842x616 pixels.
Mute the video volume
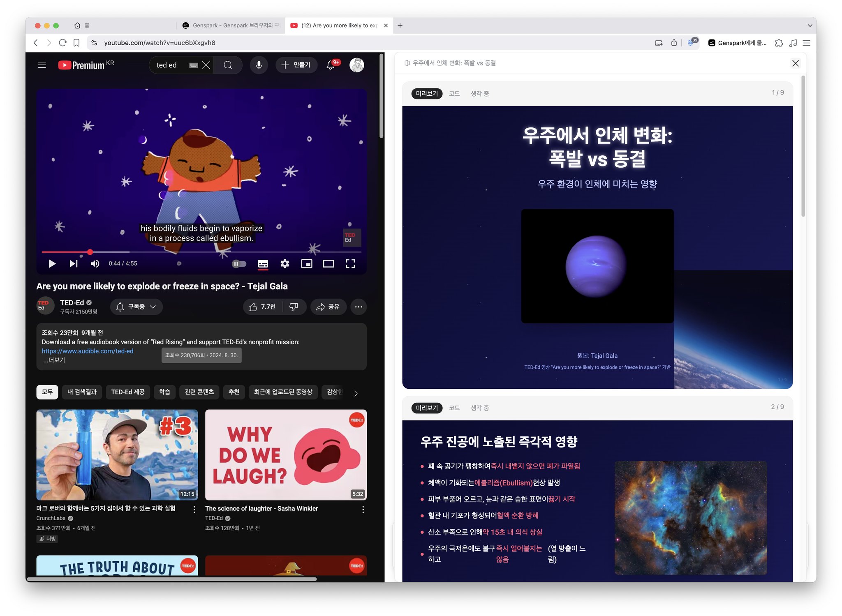point(95,263)
